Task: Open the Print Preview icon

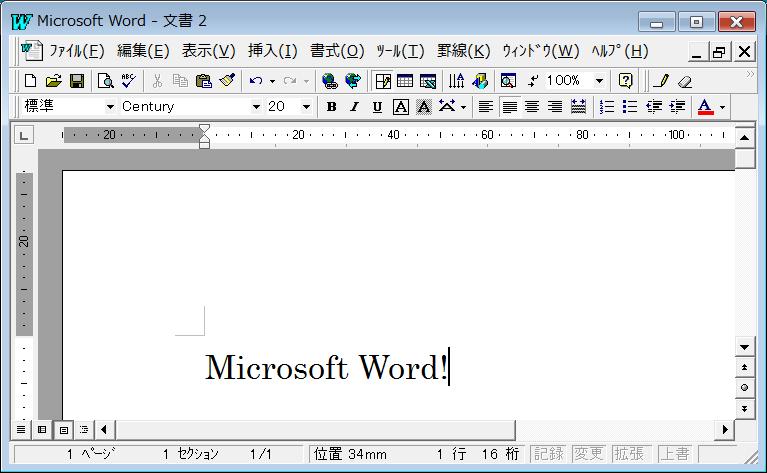Action: click(x=105, y=81)
